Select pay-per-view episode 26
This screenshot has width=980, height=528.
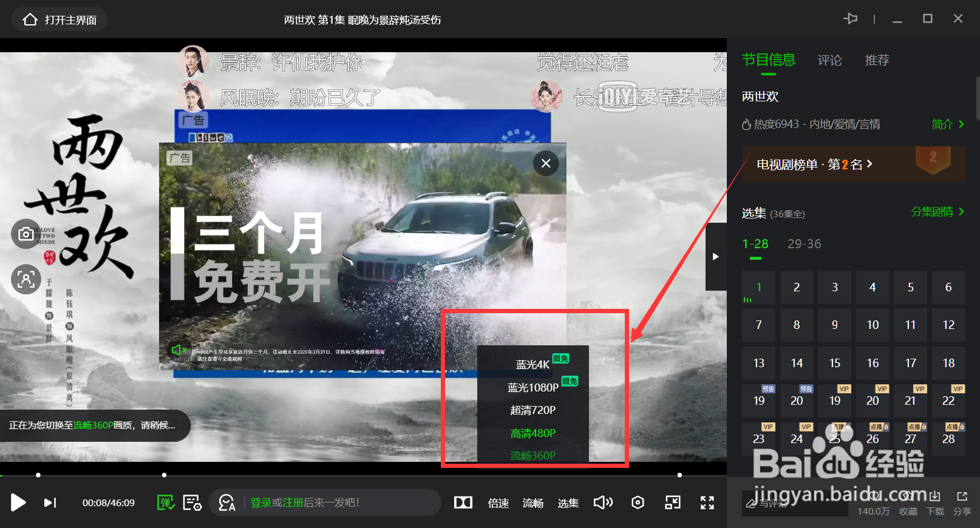coord(873,439)
